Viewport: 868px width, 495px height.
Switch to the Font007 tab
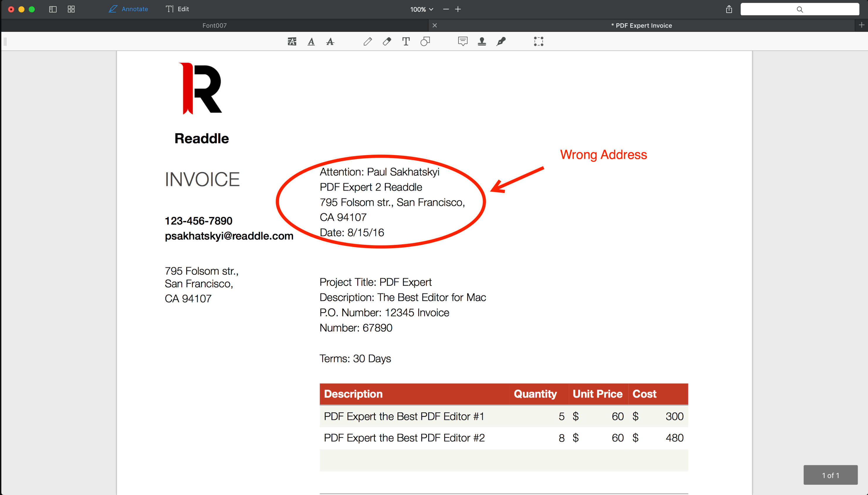pyautogui.click(x=215, y=26)
